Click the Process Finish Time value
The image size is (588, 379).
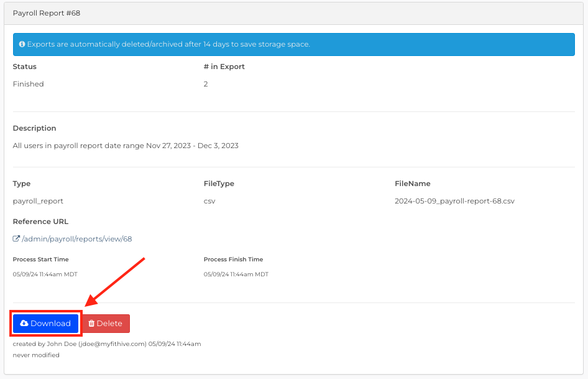pyautogui.click(x=236, y=274)
